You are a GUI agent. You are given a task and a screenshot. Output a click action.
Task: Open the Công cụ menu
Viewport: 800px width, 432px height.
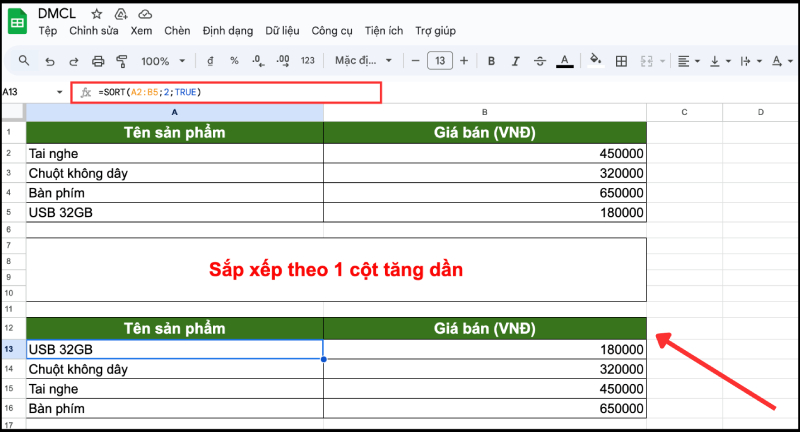click(332, 31)
